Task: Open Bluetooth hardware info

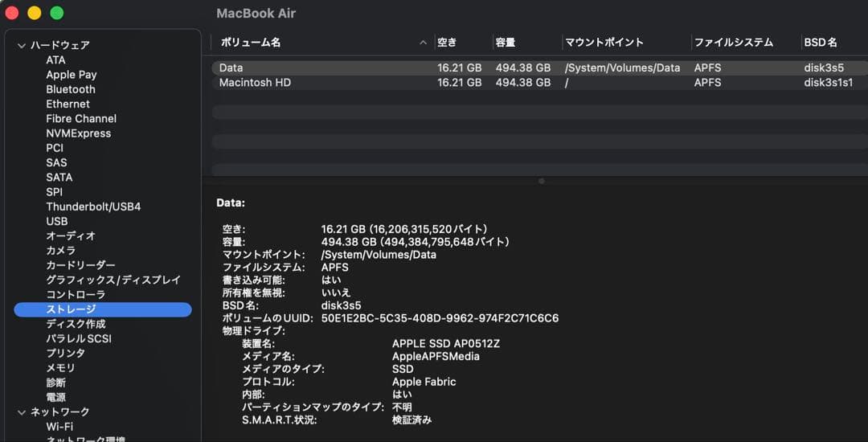Action: 71,89
